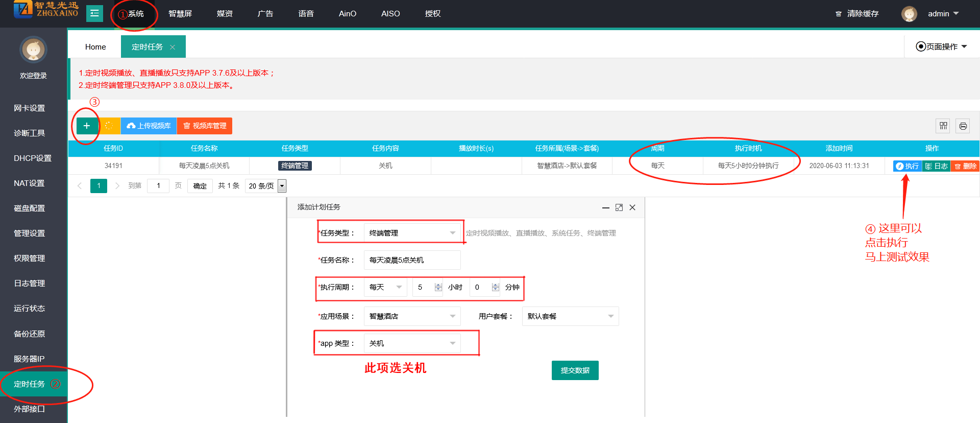Screen dimensions: 980x423
Task: Click the admin user avatar
Action: (909, 14)
